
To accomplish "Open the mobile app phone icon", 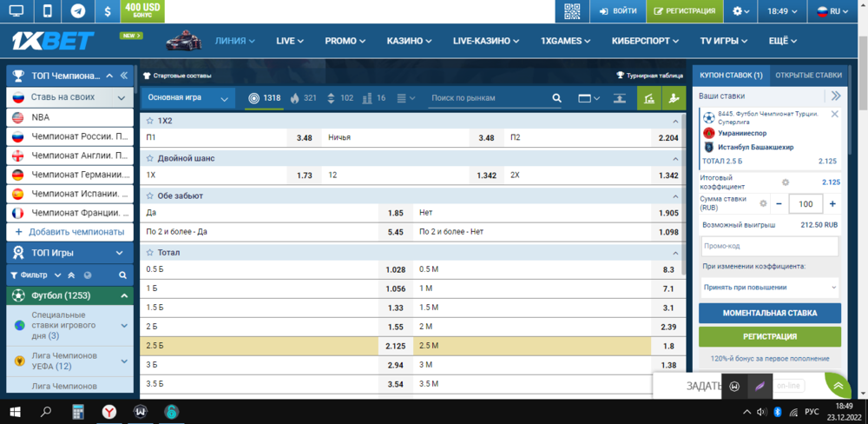I will [x=48, y=11].
